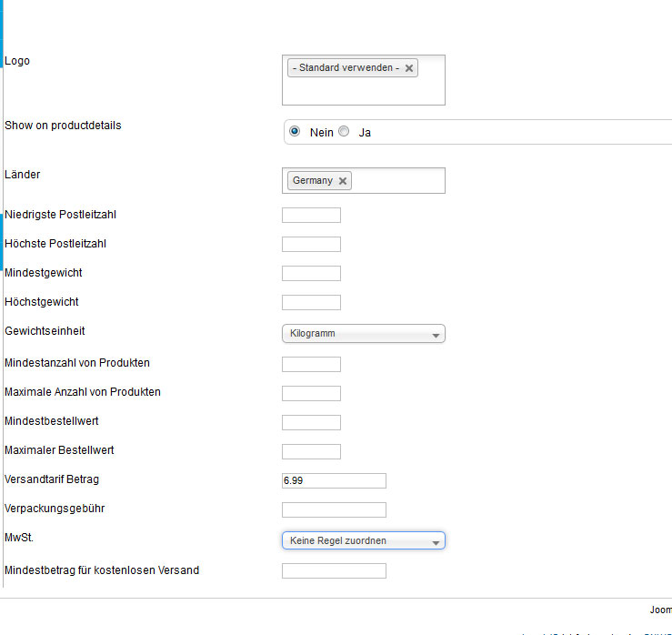Click inside the Logo multi-select box

click(x=364, y=91)
